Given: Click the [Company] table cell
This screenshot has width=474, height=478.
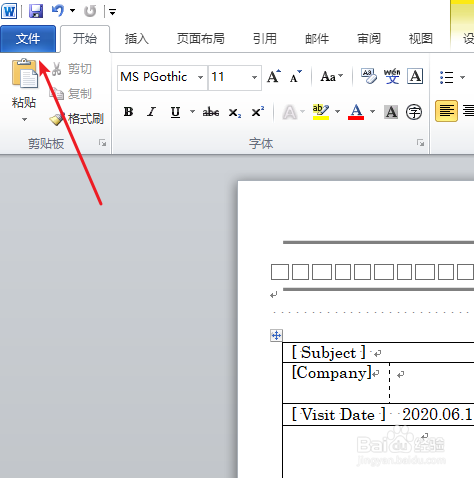Looking at the screenshot, I should point(336,383).
